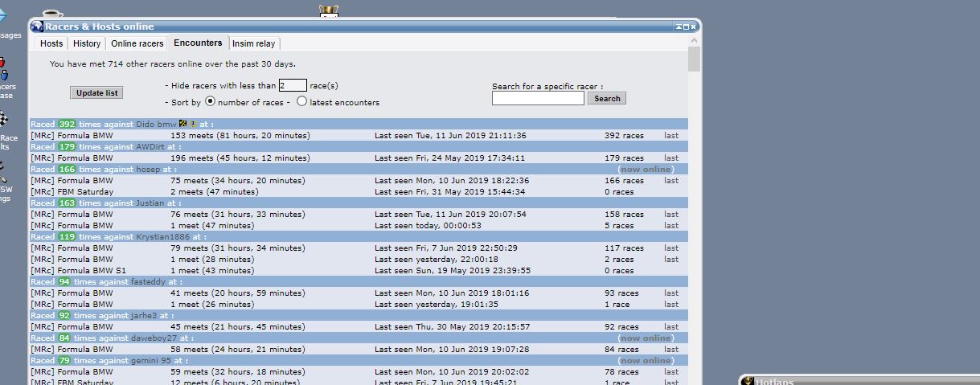Click the flag icon next to Dido bmw
The width and height of the screenshot is (980, 385).
coord(182,124)
